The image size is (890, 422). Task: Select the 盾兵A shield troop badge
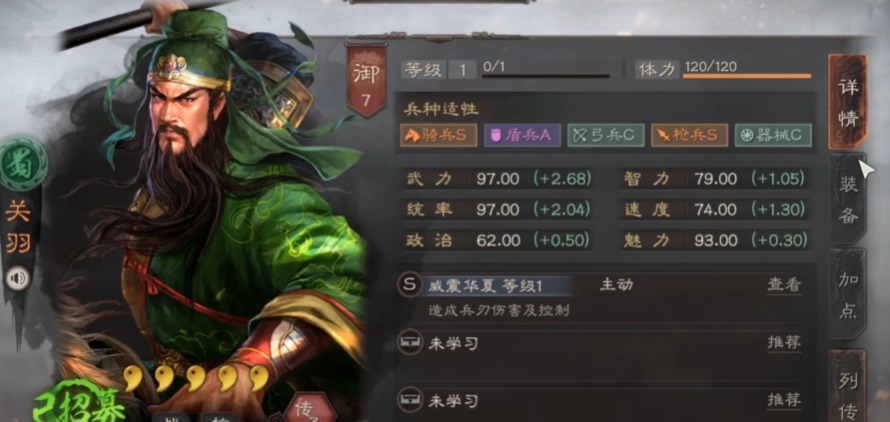(522, 135)
